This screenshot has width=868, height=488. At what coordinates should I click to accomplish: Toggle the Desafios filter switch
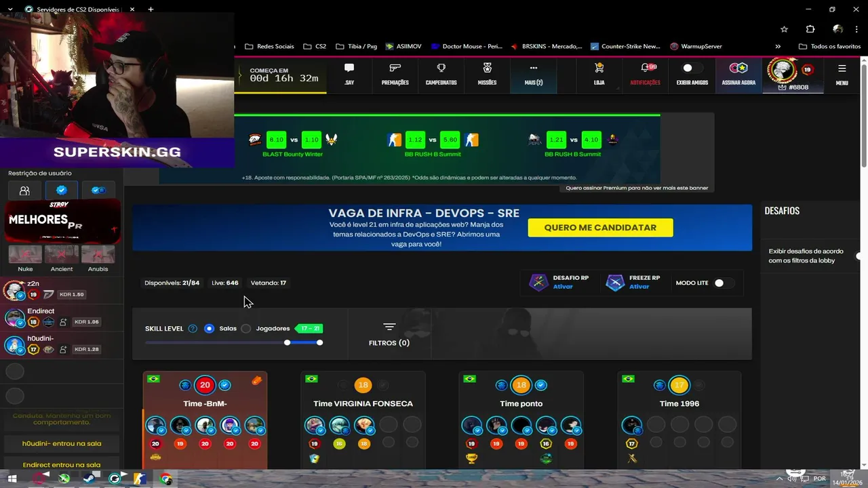[x=858, y=256]
